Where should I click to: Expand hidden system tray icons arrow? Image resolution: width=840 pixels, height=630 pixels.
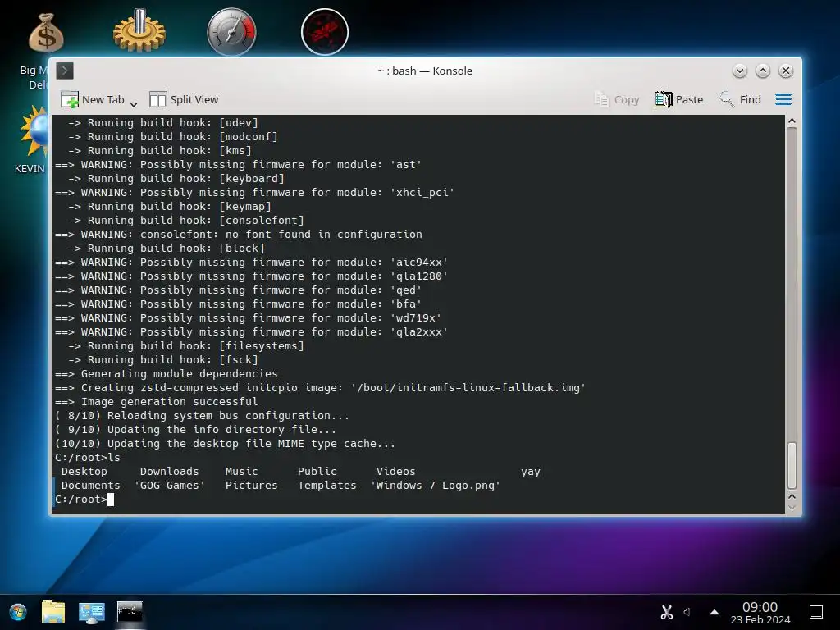pos(714,612)
